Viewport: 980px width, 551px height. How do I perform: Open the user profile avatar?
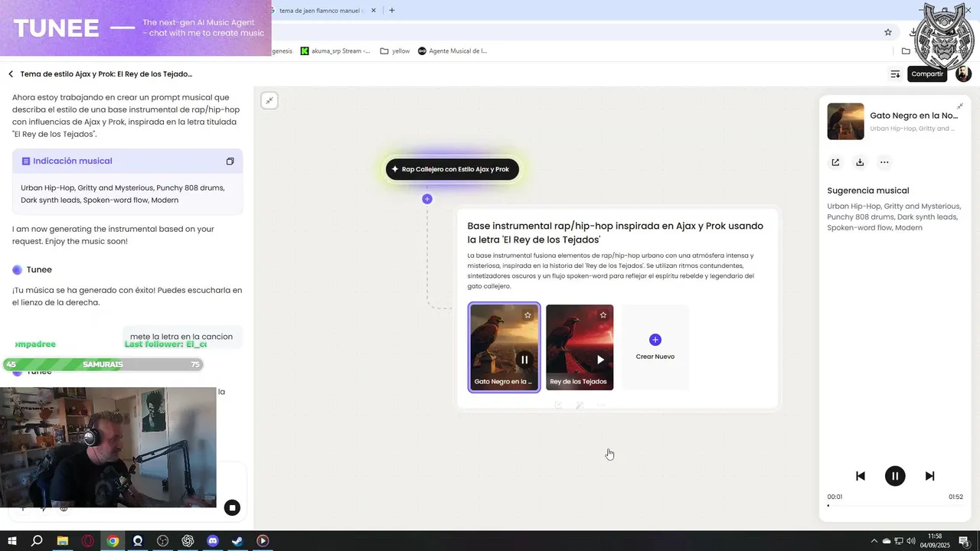963,74
